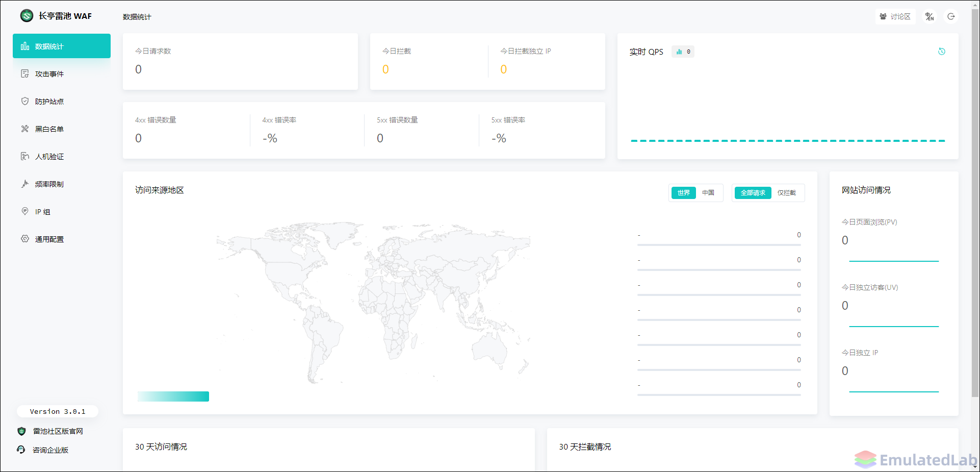Open the 数据统计 dashboard menu item
Image resolution: width=980 pixels, height=472 pixels.
coord(62,46)
